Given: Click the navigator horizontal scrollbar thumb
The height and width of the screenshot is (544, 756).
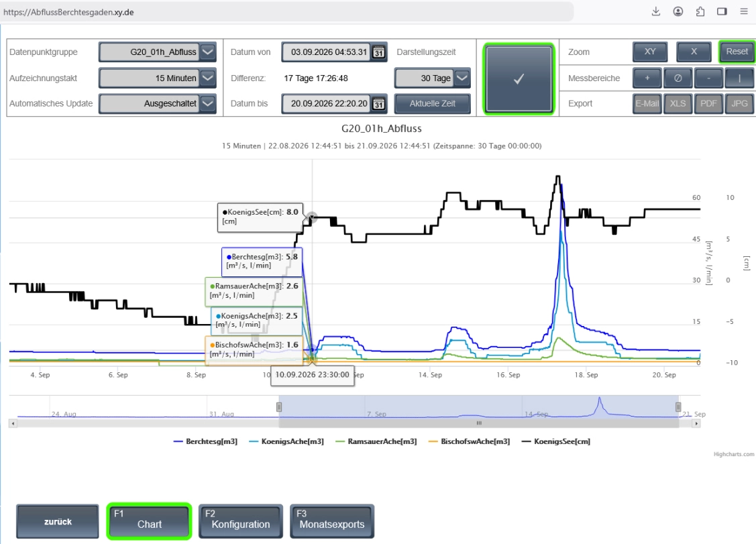Looking at the screenshot, I should tap(479, 423).
